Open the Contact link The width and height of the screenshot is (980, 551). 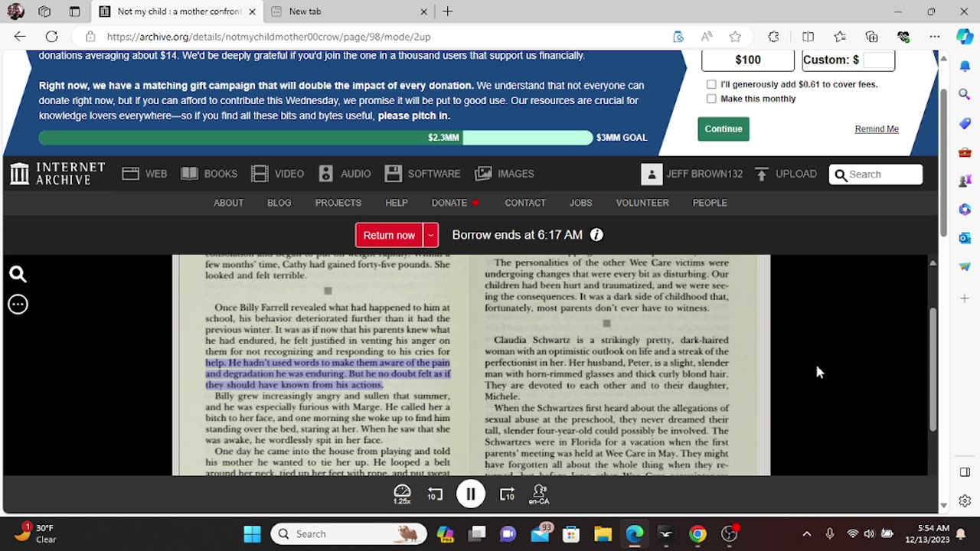(x=525, y=203)
